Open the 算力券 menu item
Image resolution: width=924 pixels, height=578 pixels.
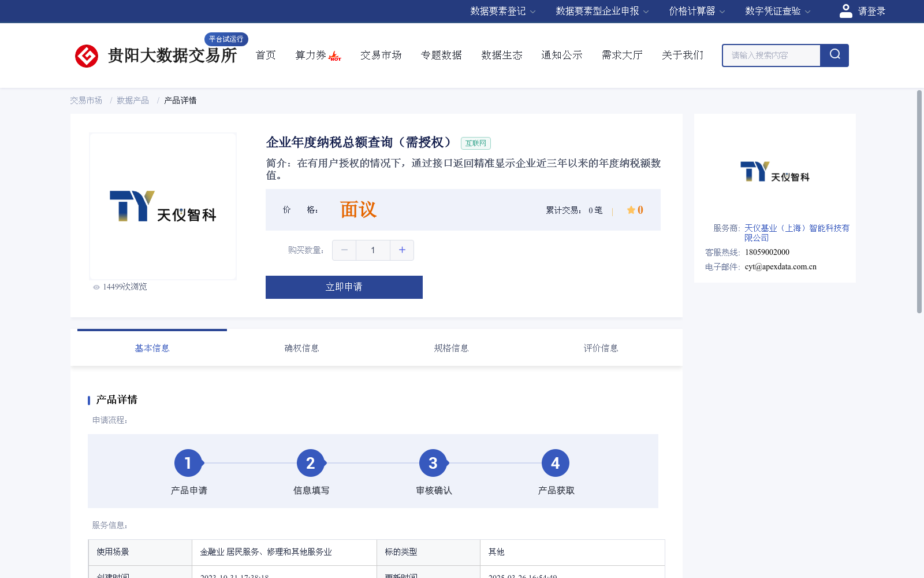tap(311, 55)
